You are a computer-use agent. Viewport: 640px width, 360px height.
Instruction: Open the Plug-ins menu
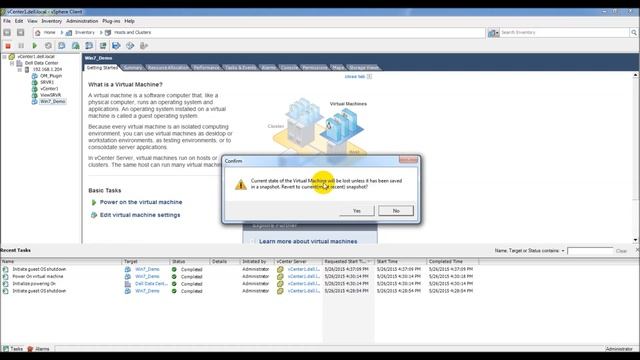111,21
